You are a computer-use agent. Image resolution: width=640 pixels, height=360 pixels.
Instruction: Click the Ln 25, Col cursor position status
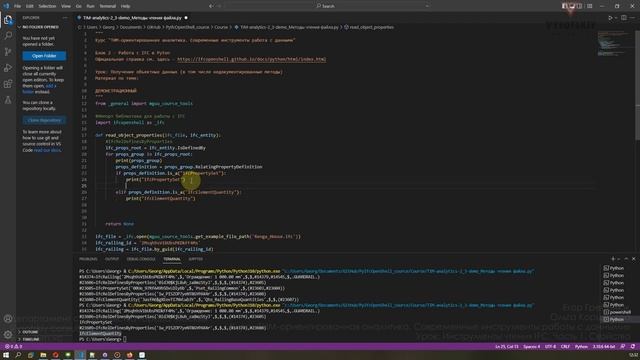[x=507, y=347]
